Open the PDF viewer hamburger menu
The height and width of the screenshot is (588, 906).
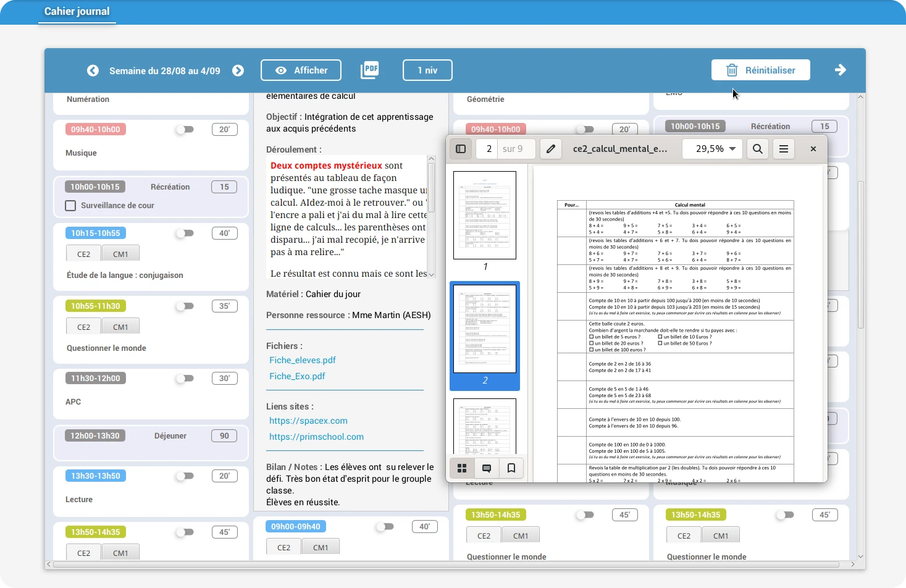pos(784,149)
